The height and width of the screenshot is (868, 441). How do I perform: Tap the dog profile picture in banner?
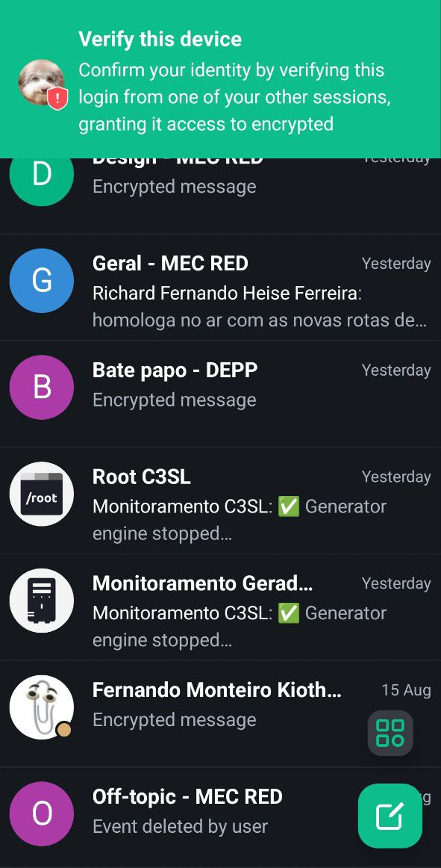pyautogui.click(x=42, y=83)
